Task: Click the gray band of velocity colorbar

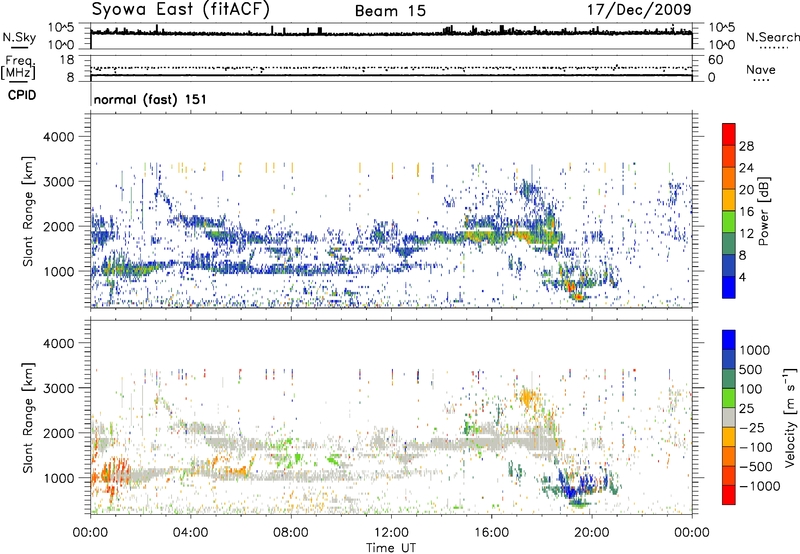Action: (x=729, y=417)
